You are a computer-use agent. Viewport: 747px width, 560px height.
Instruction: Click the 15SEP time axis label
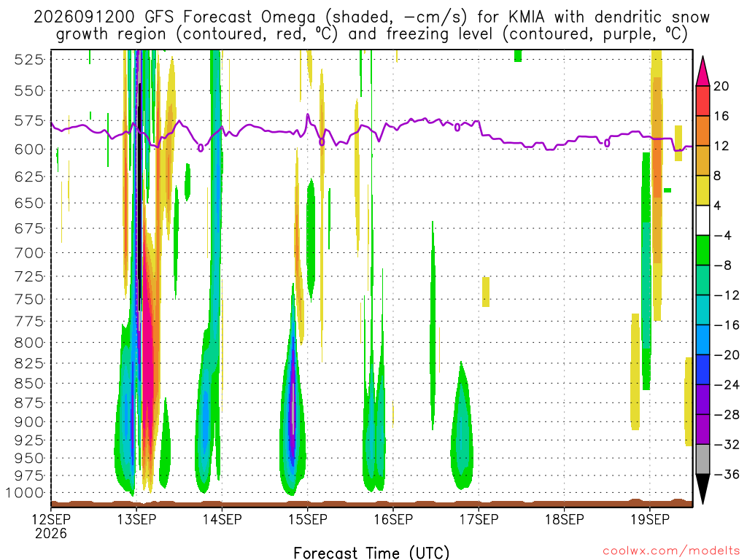pyautogui.click(x=308, y=519)
